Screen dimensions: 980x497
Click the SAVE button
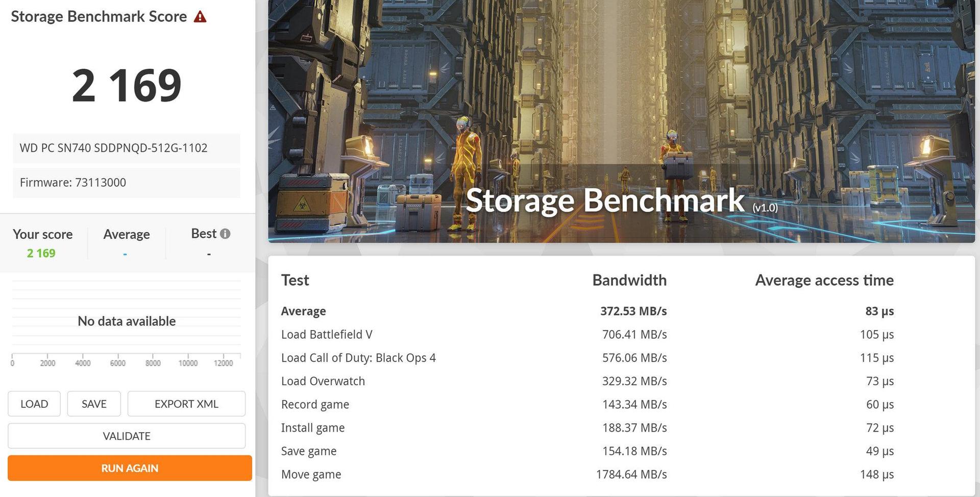pos(94,404)
